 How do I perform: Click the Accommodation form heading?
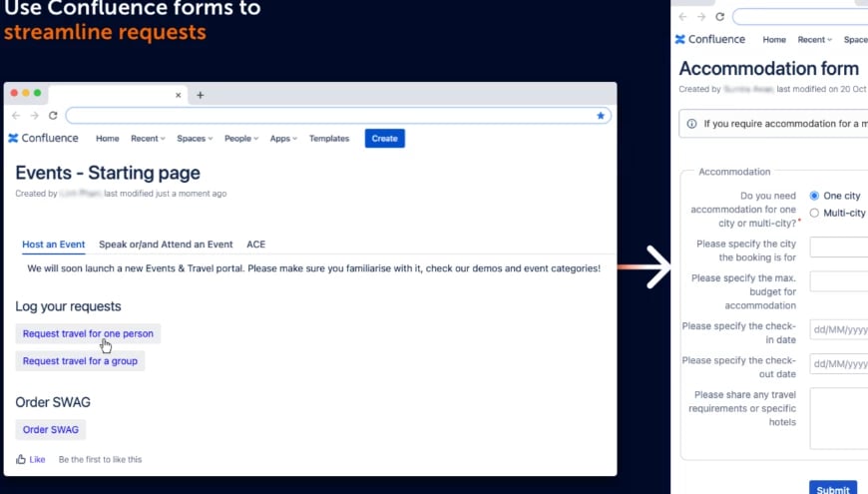[769, 69]
